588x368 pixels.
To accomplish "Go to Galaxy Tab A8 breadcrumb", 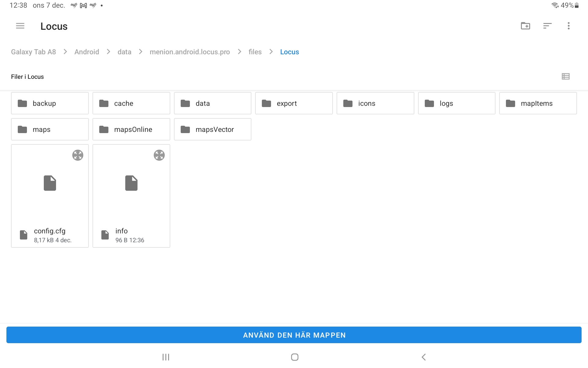I will 33,52.
